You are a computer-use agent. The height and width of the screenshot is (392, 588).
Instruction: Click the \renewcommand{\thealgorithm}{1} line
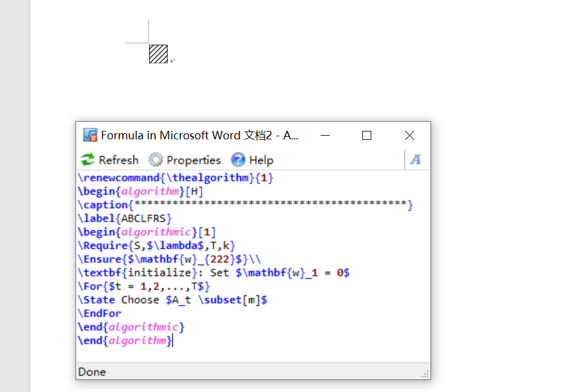coord(176,178)
